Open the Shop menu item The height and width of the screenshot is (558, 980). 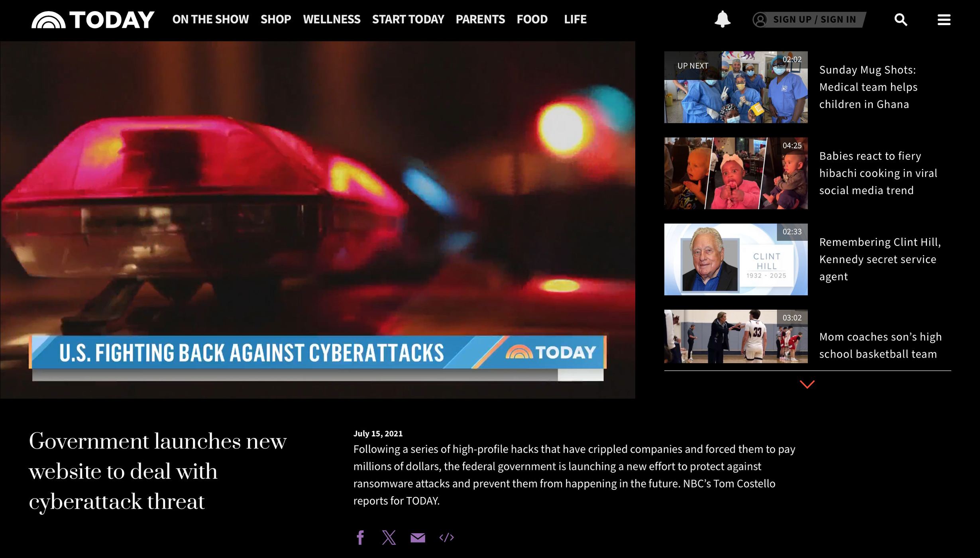coord(276,20)
